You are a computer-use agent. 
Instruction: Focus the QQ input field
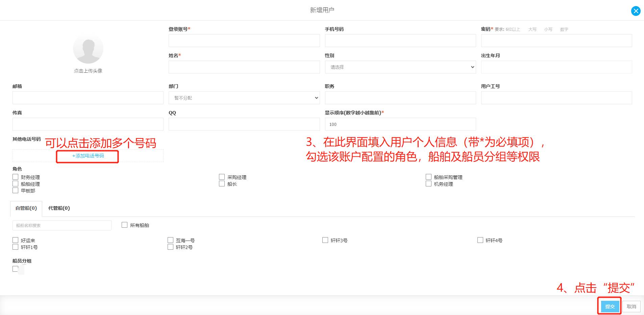point(244,124)
